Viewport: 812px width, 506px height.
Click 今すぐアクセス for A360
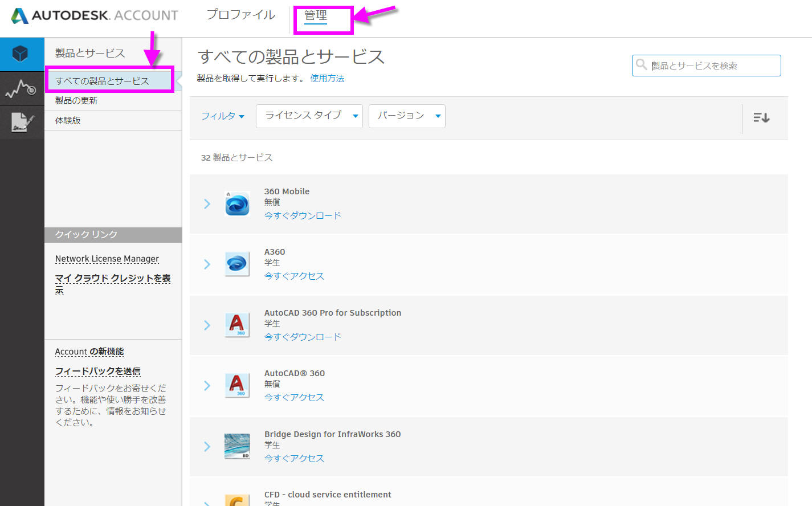[294, 276]
